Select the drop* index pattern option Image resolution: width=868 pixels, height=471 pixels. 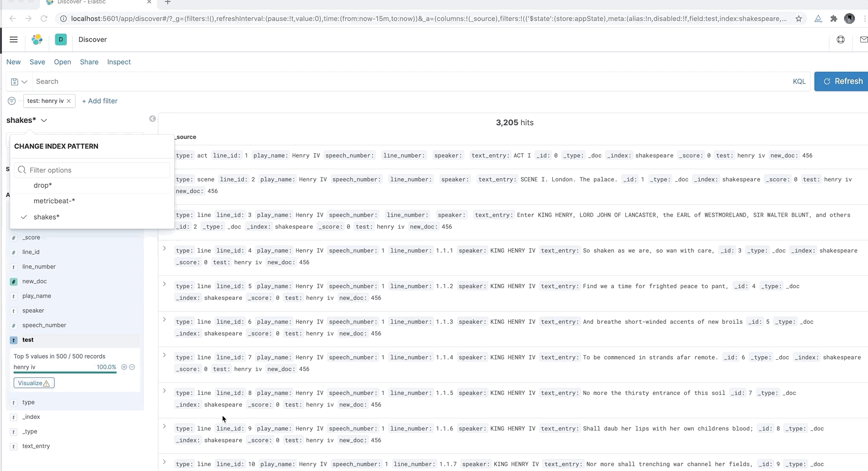tap(92, 185)
